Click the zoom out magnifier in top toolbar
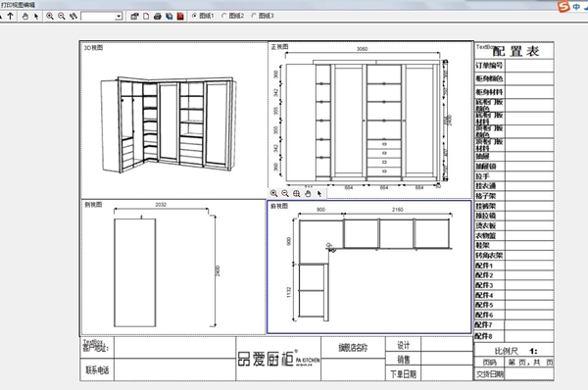 point(62,16)
